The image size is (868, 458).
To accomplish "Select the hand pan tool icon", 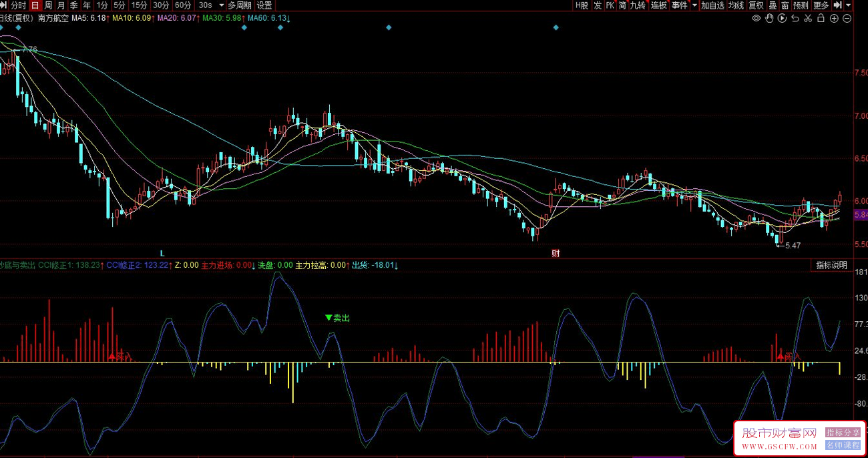I will 769,18.
